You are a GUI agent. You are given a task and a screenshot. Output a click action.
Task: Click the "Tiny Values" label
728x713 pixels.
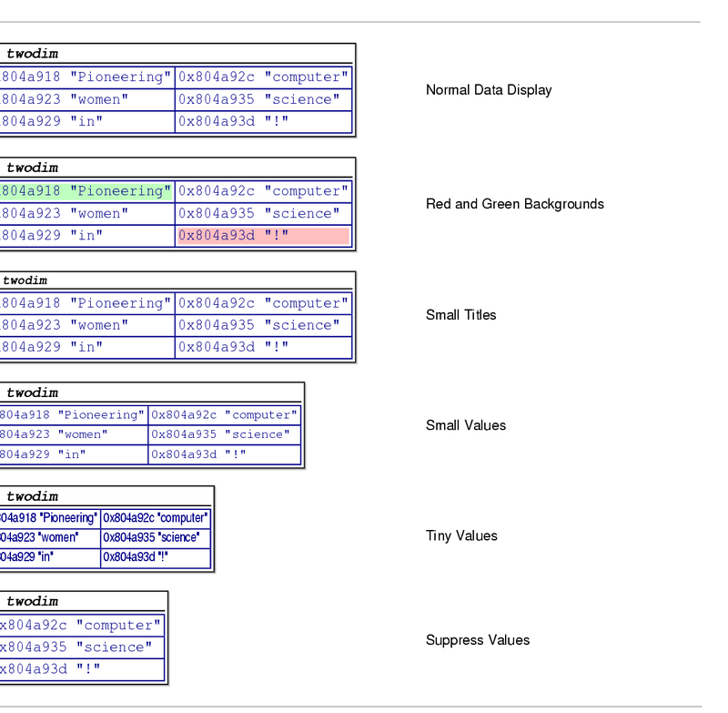[461, 536]
